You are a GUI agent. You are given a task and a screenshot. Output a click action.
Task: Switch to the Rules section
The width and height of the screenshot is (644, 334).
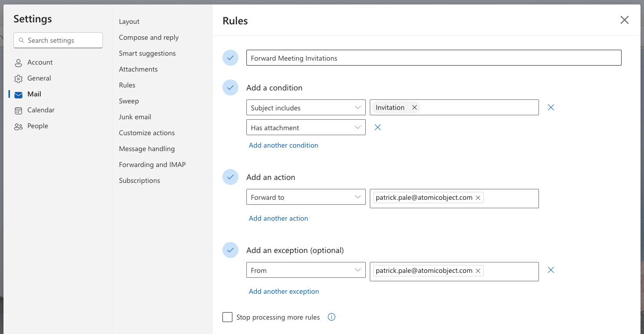(127, 85)
